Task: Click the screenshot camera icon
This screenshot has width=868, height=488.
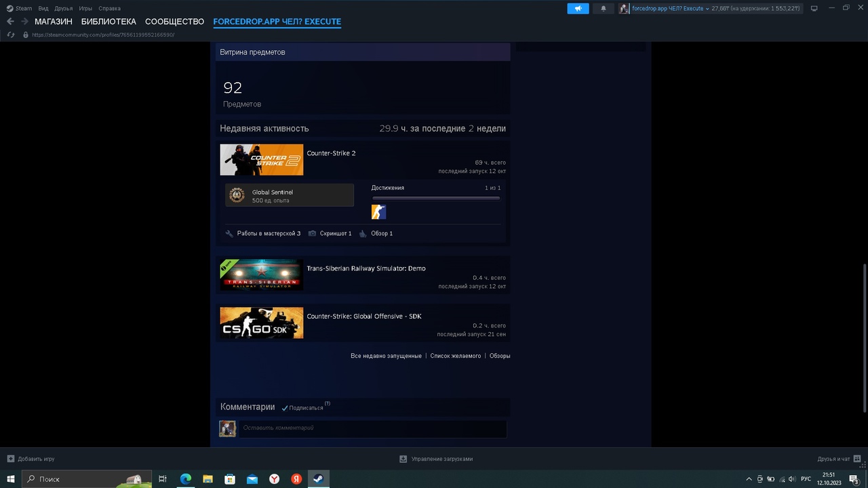Action: click(312, 233)
